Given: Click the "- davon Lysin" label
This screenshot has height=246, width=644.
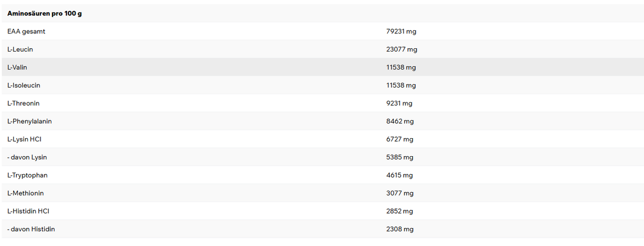Looking at the screenshot, I should [x=27, y=157].
